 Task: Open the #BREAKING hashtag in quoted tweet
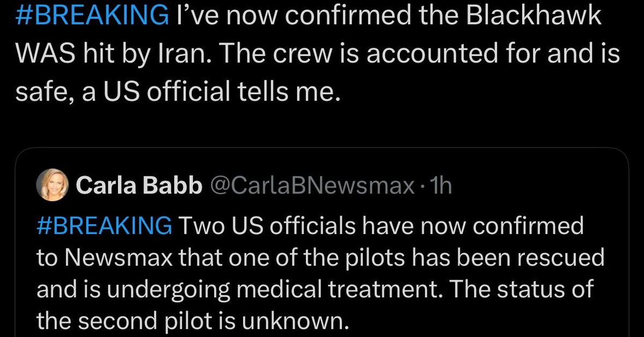click(104, 226)
